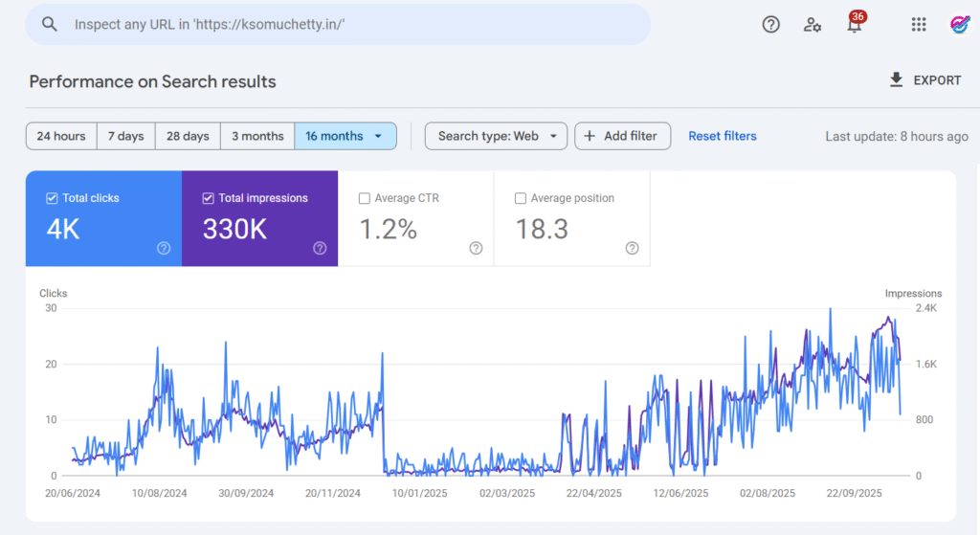Click the Reset filters link
This screenshot has width=980, height=535.
[723, 136]
